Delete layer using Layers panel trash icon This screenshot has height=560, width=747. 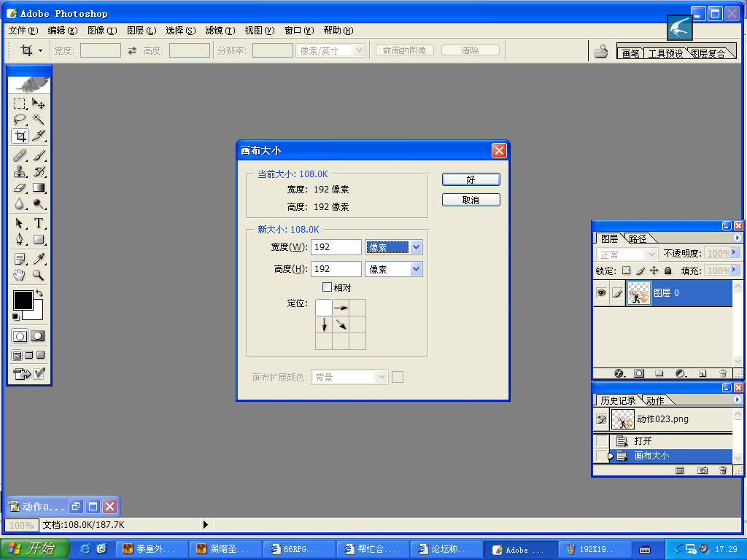pyautogui.click(x=723, y=373)
